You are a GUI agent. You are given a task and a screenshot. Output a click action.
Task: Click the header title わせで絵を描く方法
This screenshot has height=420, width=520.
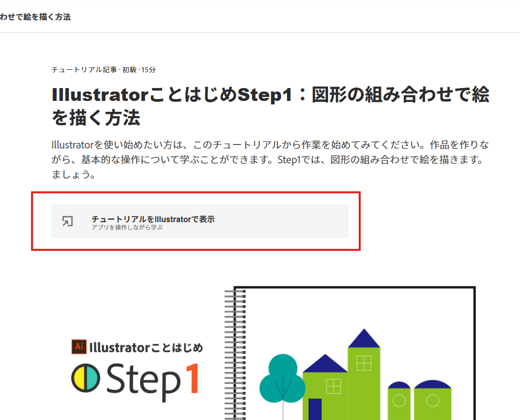35,17
